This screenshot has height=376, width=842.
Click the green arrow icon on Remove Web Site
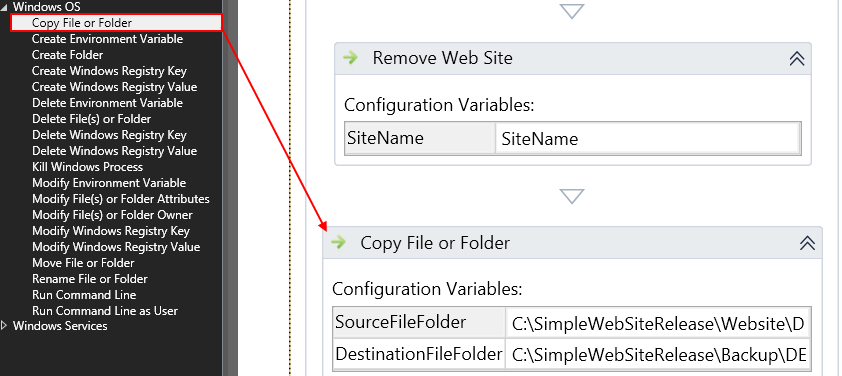[351, 58]
